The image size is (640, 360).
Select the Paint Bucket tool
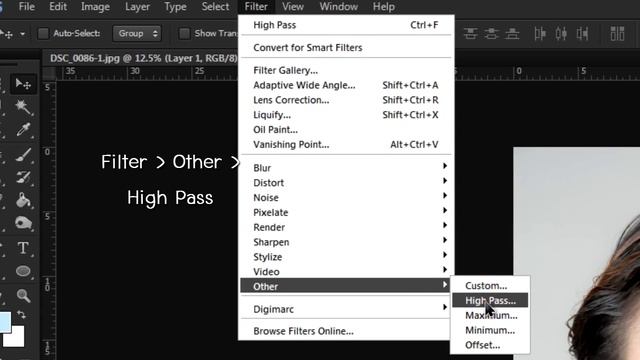pos(23,200)
